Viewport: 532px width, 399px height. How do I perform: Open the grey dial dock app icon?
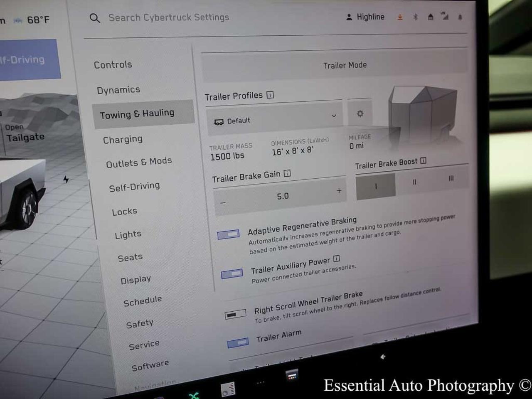pyautogui.click(x=228, y=390)
